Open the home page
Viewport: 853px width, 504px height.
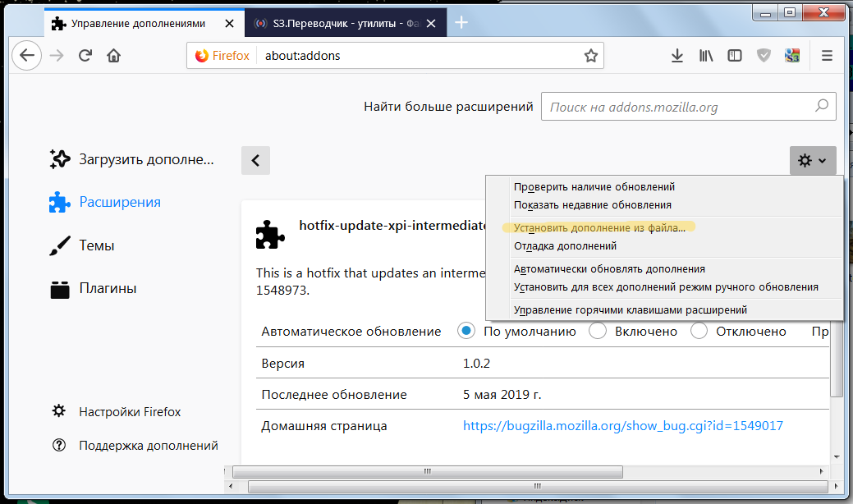pos(113,56)
